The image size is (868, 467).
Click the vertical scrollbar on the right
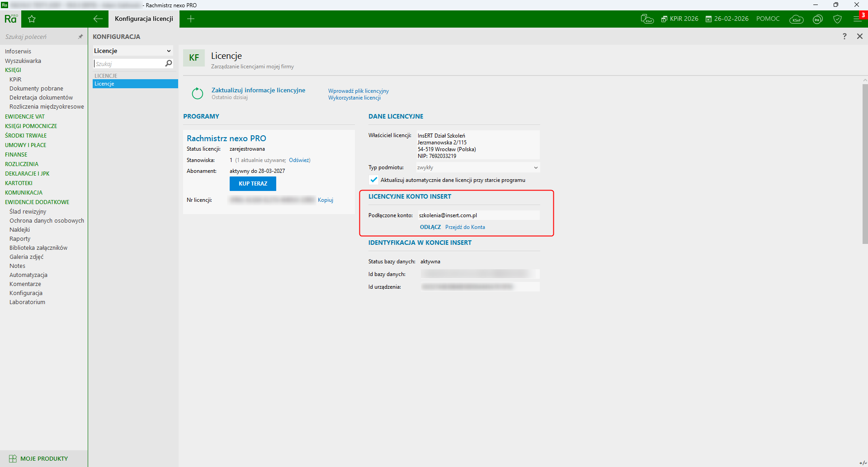[865, 163]
